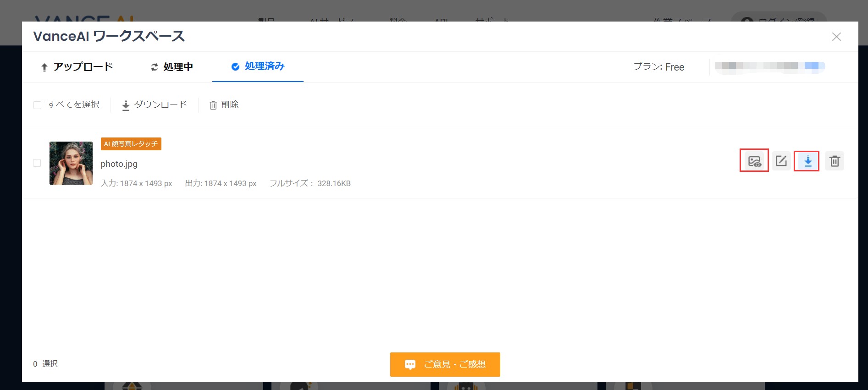This screenshot has height=390, width=868.
Task: Click the blurred account info area
Action: [x=769, y=66]
